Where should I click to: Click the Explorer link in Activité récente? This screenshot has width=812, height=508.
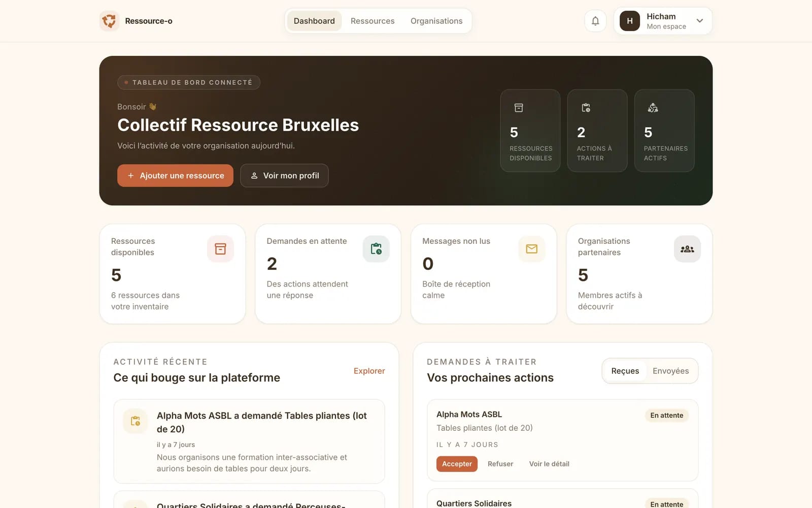click(369, 371)
